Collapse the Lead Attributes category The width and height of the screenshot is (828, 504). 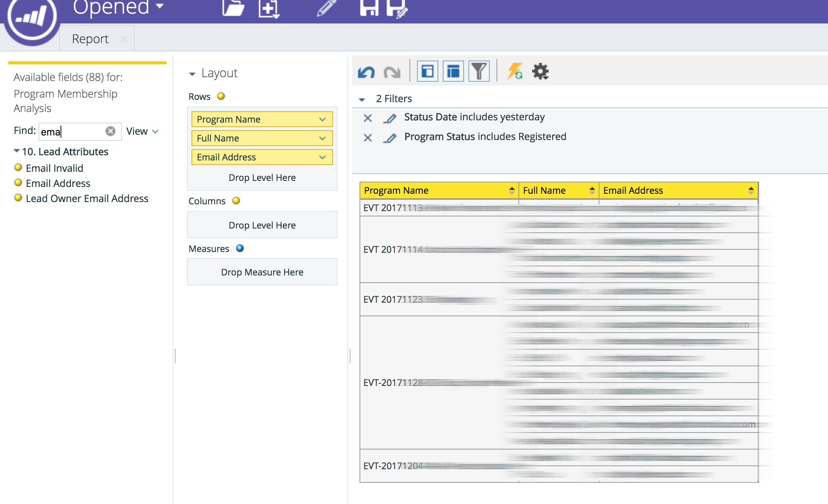click(x=17, y=151)
